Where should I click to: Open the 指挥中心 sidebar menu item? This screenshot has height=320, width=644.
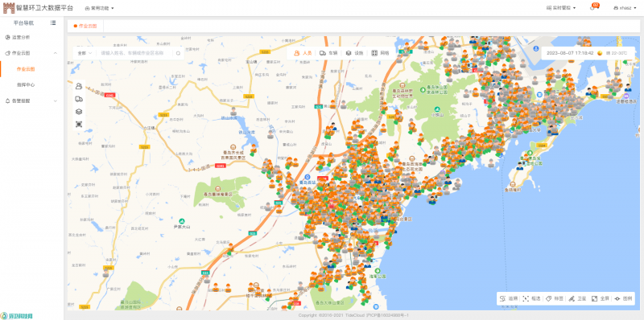pos(26,84)
